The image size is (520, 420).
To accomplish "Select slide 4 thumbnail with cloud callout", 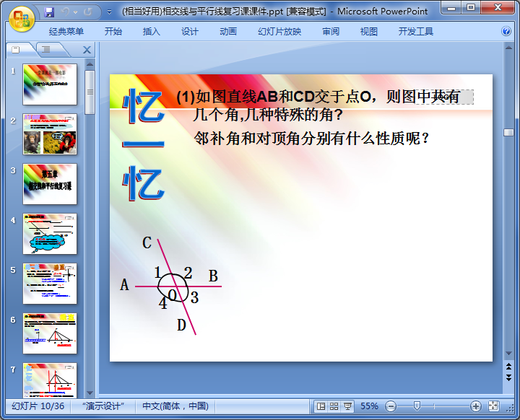I will coord(50,234).
